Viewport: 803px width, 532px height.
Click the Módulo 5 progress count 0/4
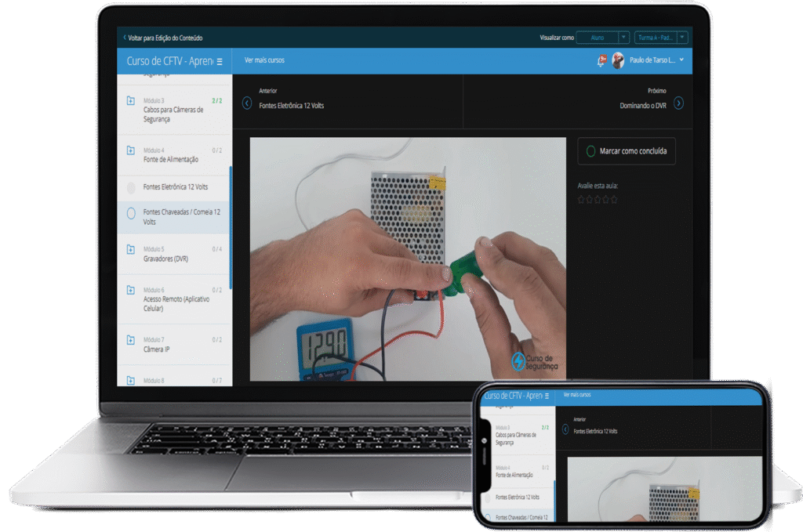217,250
